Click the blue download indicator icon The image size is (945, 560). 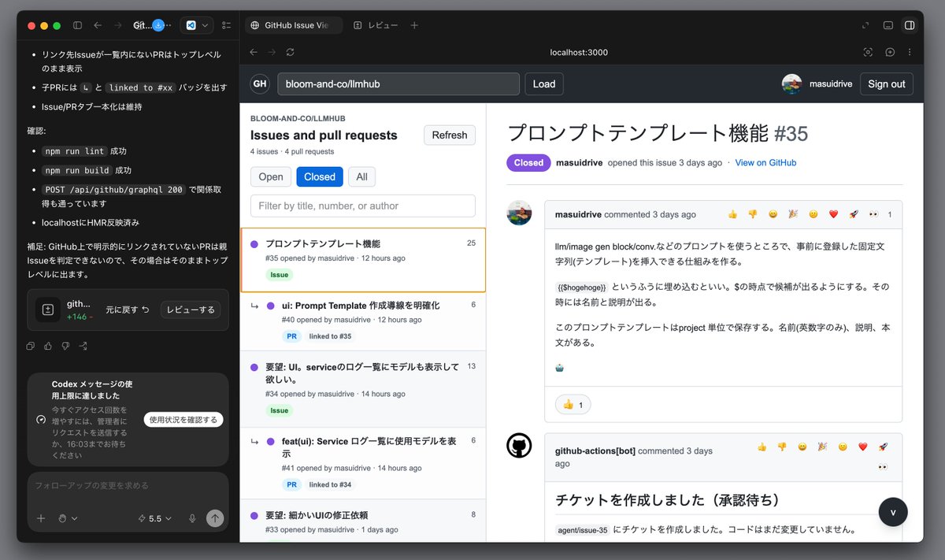158,25
